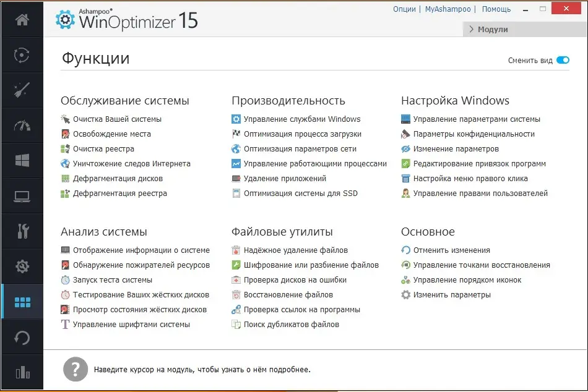588x392 pixels.
Task: Toggle the 'Сменить вид' switch
Action: [x=562, y=60]
